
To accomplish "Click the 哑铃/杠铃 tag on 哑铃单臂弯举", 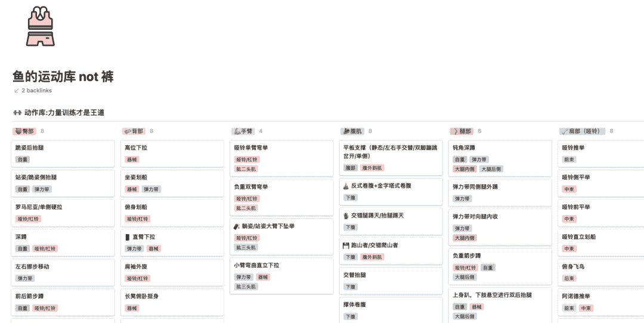I will click(247, 160).
